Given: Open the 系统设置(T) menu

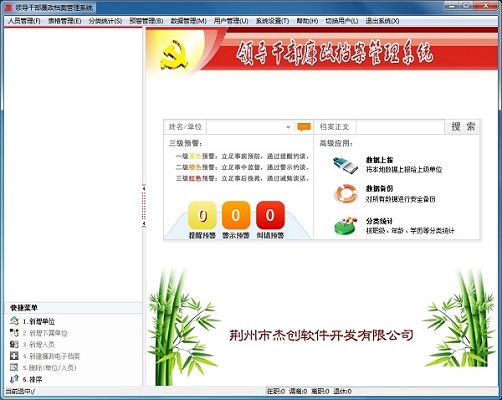Looking at the screenshot, I should (272, 21).
